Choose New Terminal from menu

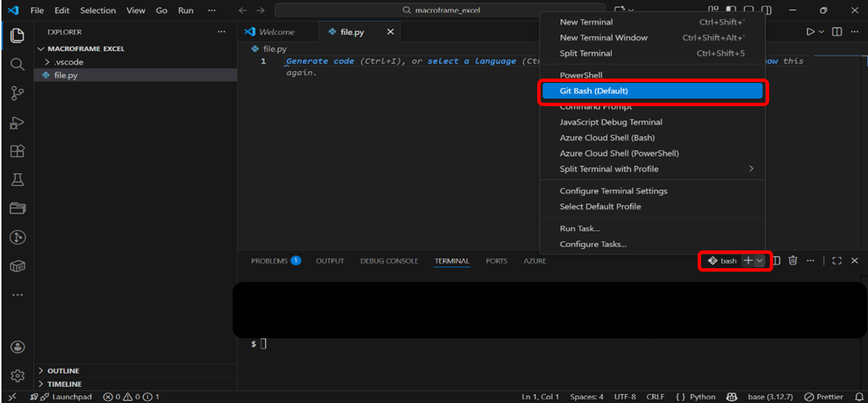coord(652,22)
